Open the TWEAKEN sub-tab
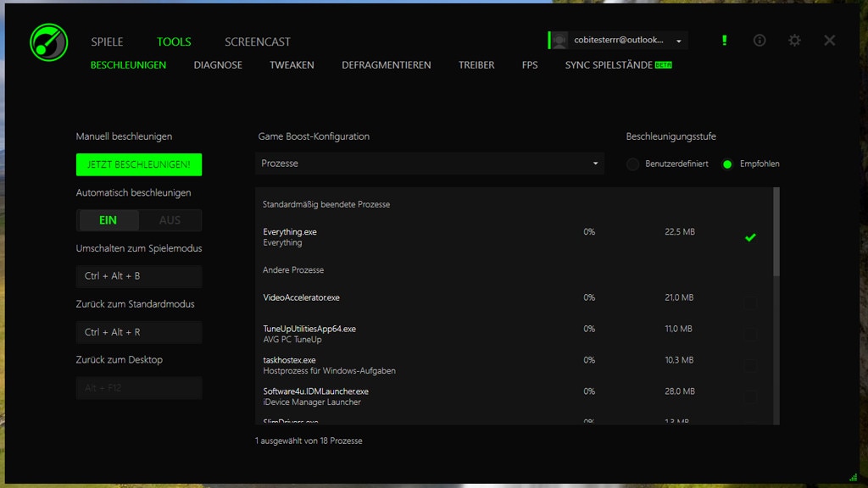The image size is (868, 488). (292, 64)
